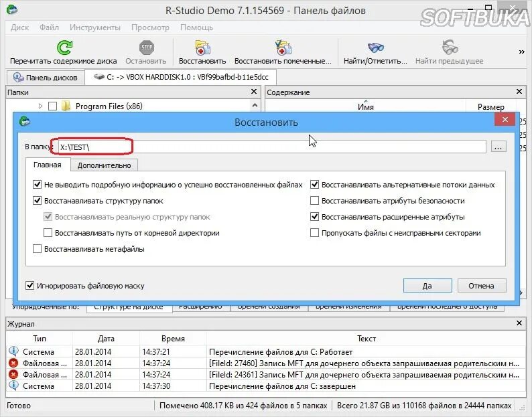532x417 pixels.
Task: Click the Отмена button
Action: point(482,285)
